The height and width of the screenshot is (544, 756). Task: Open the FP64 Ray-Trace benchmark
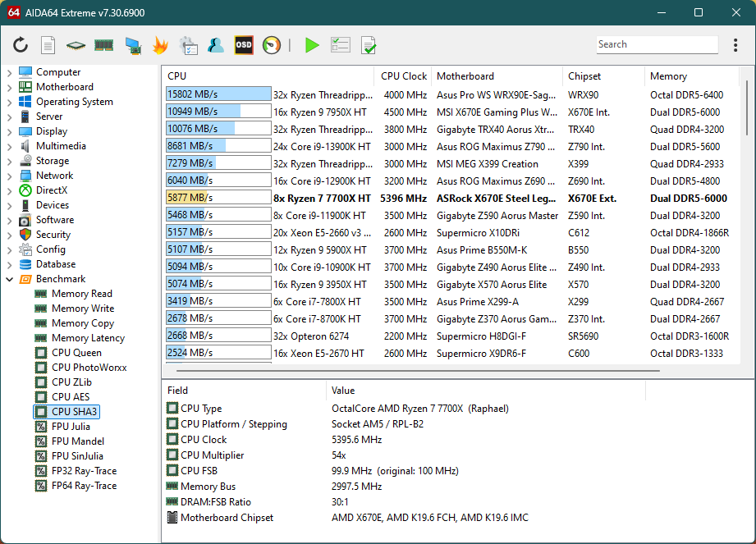85,486
